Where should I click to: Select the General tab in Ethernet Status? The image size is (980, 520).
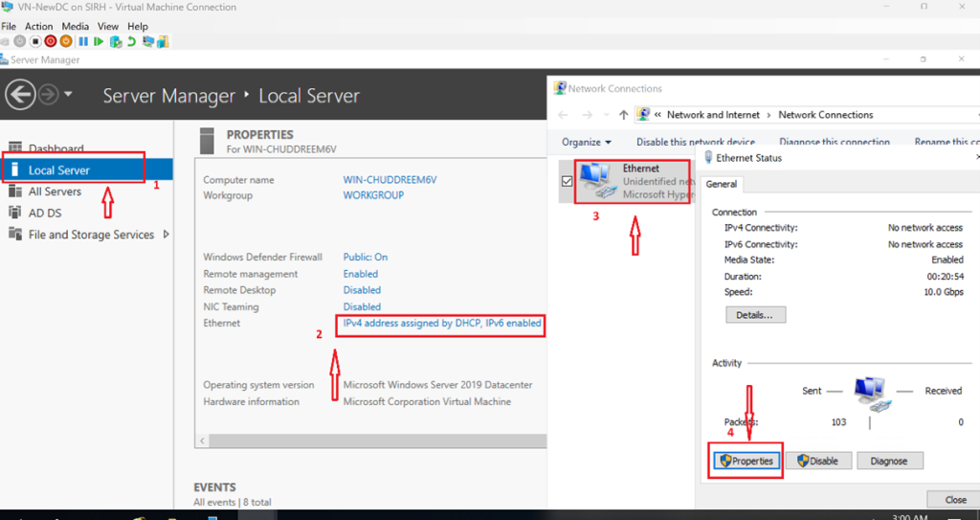pyautogui.click(x=721, y=184)
